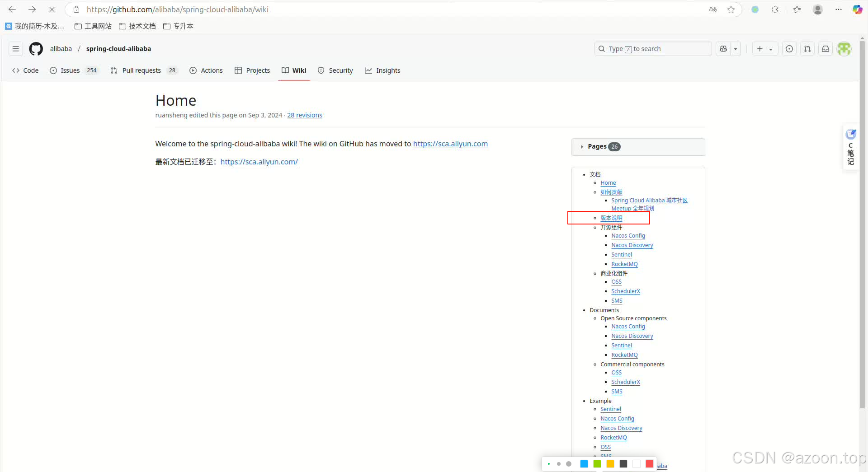Open the 版本说明 sidebar link

pyautogui.click(x=611, y=218)
